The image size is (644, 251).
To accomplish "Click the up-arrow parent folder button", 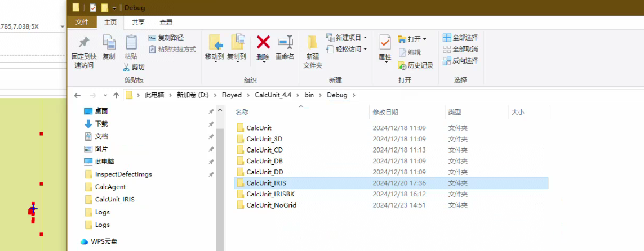I will [x=116, y=95].
